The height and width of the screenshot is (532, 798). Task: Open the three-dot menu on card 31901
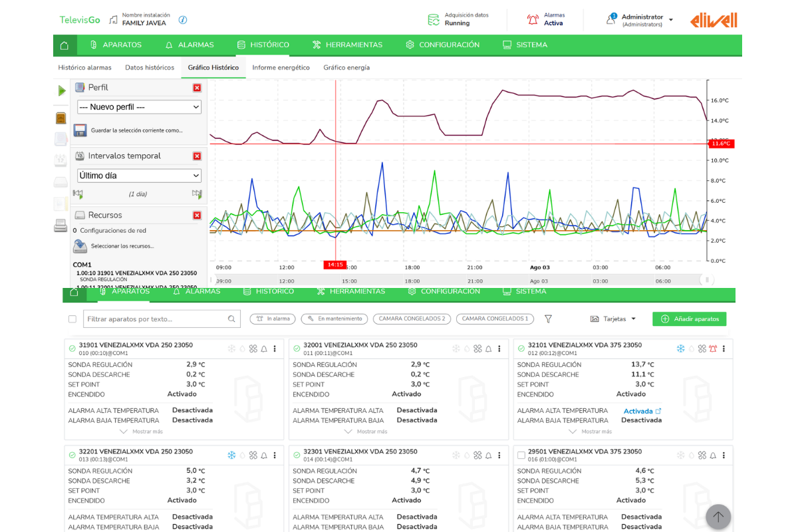pyautogui.click(x=275, y=348)
